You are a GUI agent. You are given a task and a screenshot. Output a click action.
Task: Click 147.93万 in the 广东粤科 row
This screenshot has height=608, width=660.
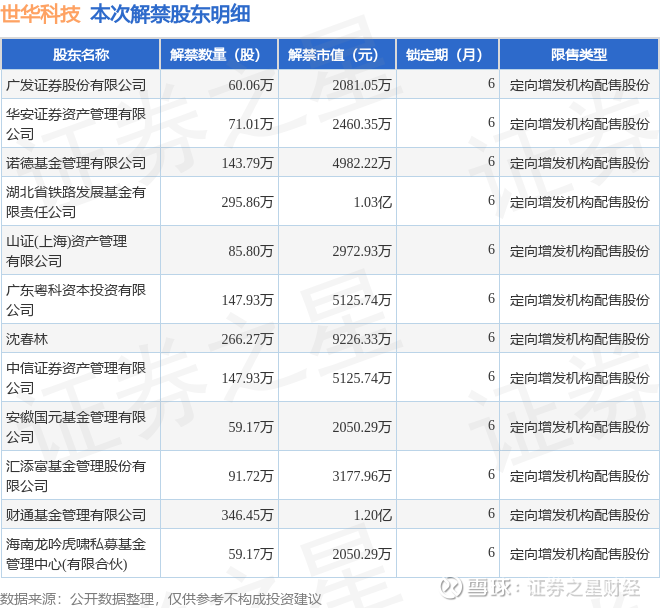pyautogui.click(x=248, y=300)
